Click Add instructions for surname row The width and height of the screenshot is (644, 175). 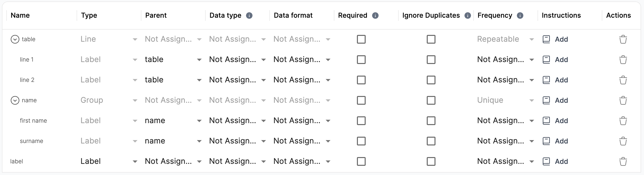(x=561, y=141)
